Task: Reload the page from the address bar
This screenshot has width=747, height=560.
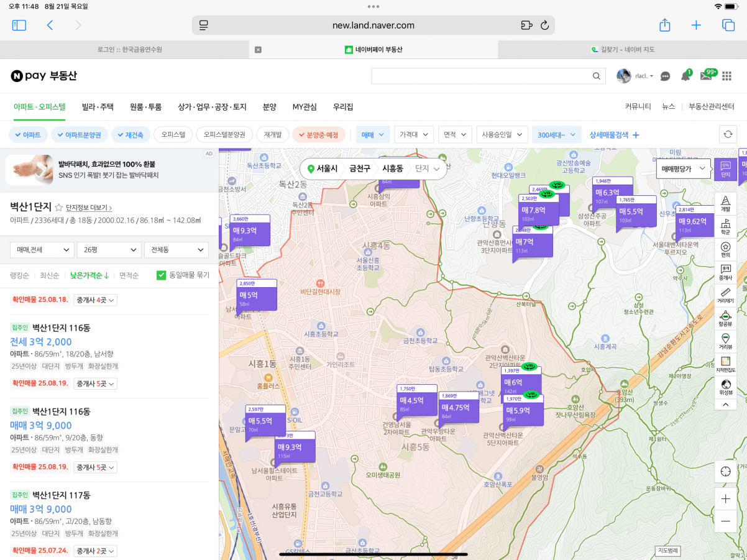Action: 544,25
